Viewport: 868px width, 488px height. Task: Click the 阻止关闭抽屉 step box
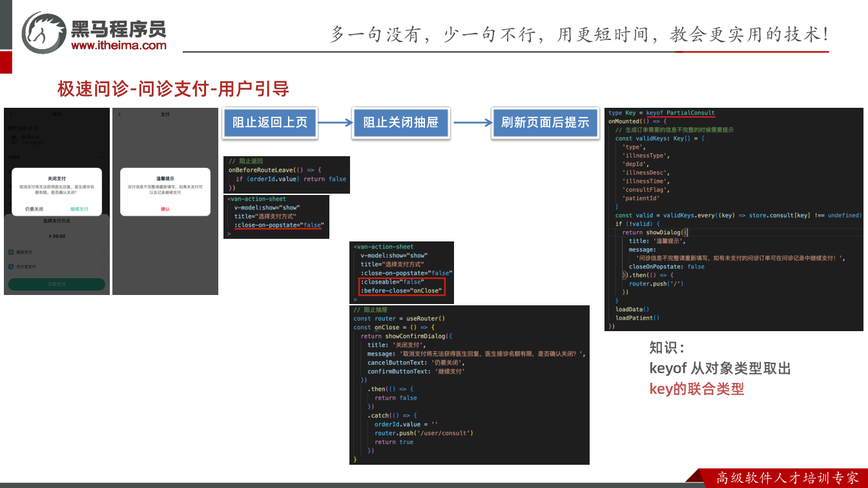click(401, 122)
